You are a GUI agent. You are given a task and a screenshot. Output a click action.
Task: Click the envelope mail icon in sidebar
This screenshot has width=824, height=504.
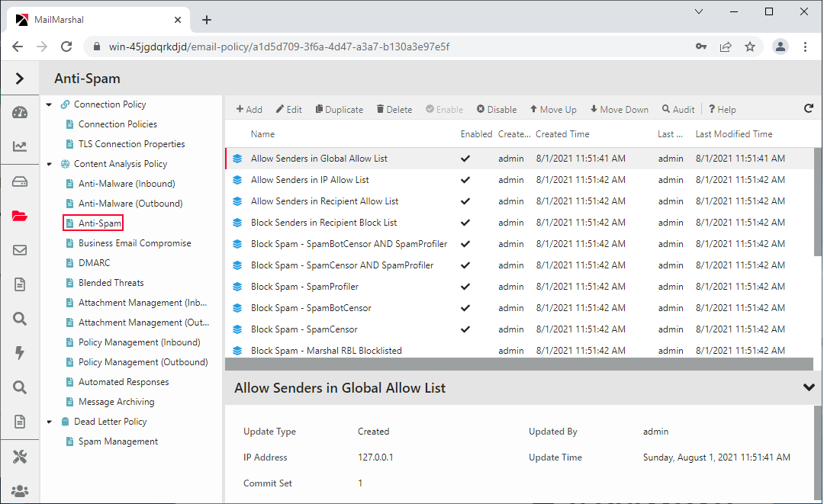(x=20, y=249)
